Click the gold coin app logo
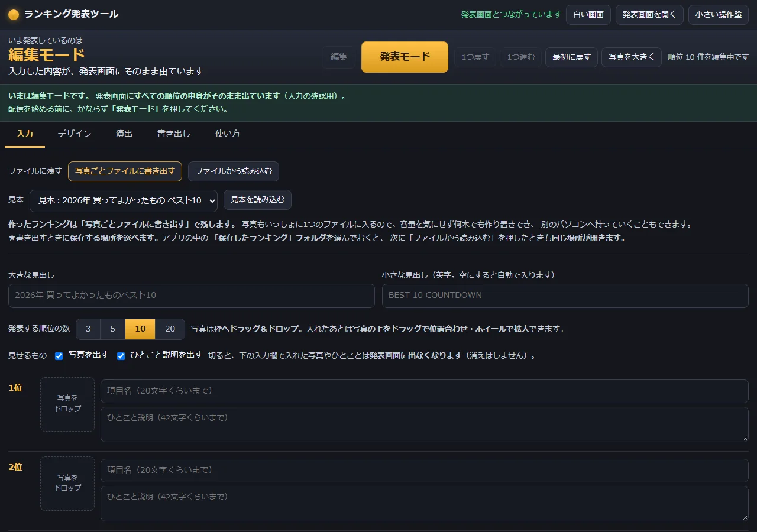 tap(14, 15)
